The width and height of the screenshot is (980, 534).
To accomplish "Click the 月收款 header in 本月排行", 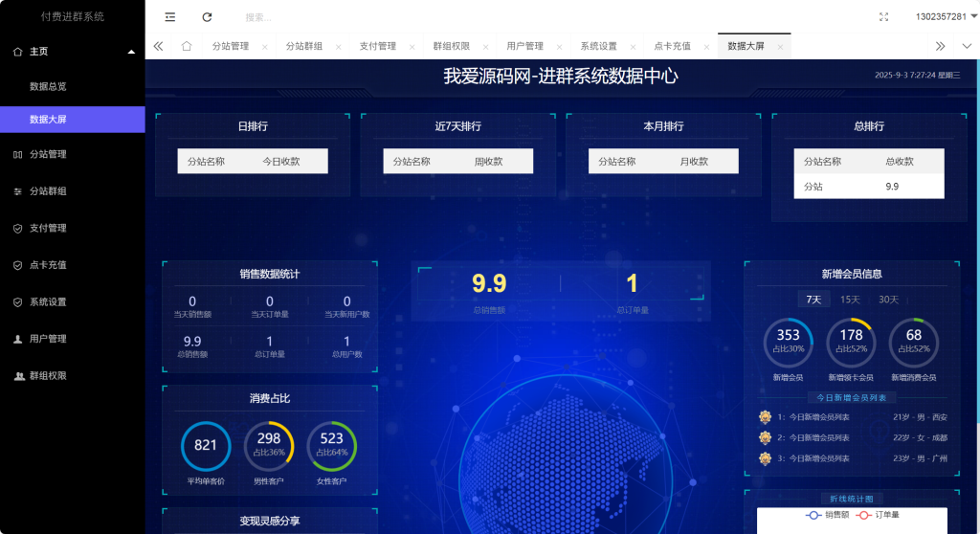I will (x=694, y=162).
